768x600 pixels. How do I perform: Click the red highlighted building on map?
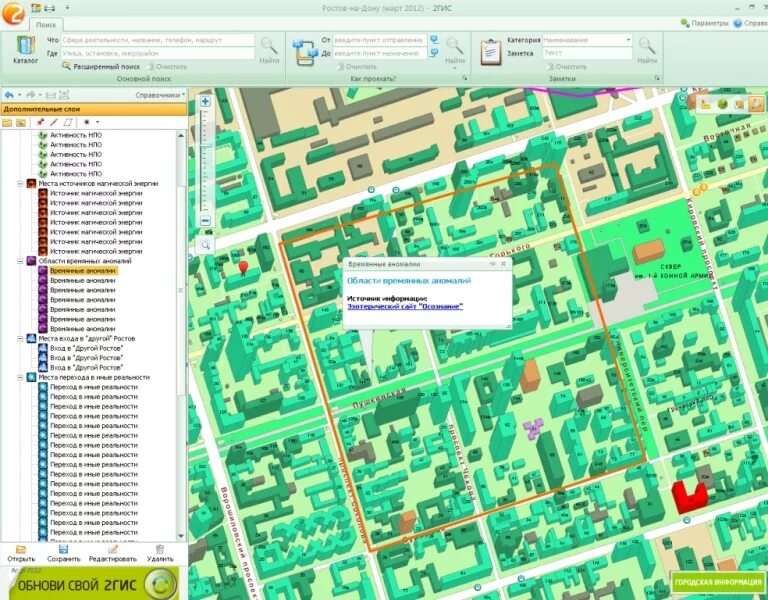click(690, 496)
